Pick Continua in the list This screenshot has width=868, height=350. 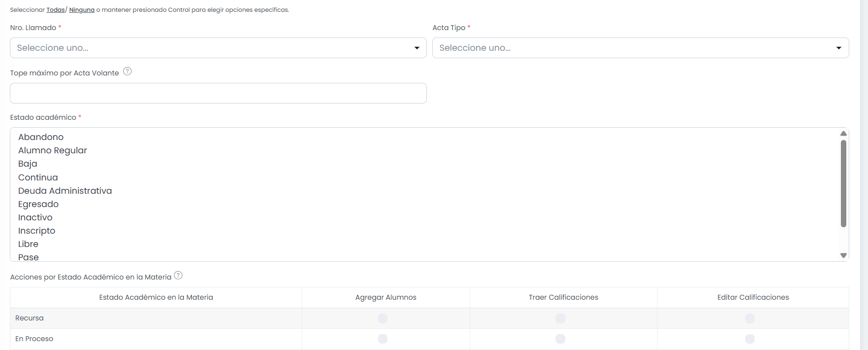coord(38,177)
